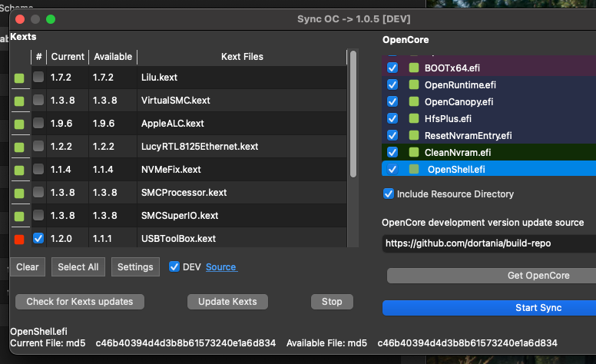Viewport: 596px width, 364px height.
Task: Click green status square for Lilu.kext
Action: [x=19, y=78]
